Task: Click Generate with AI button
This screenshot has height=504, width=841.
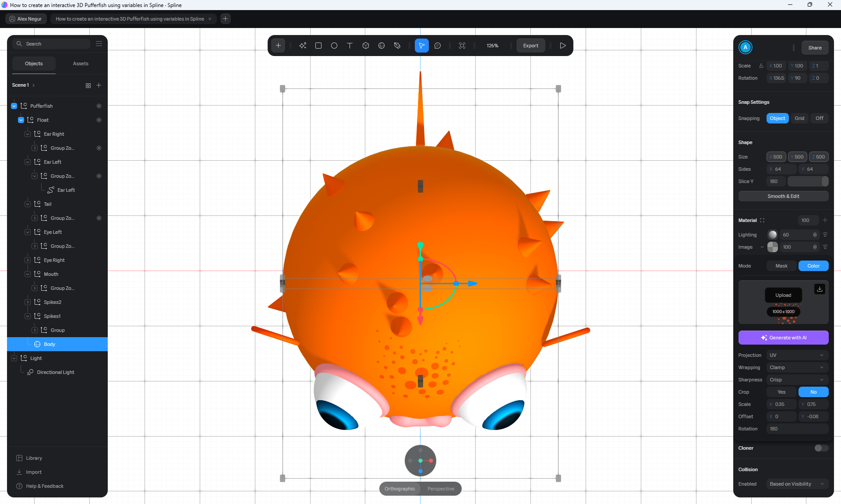Action: 783,338
